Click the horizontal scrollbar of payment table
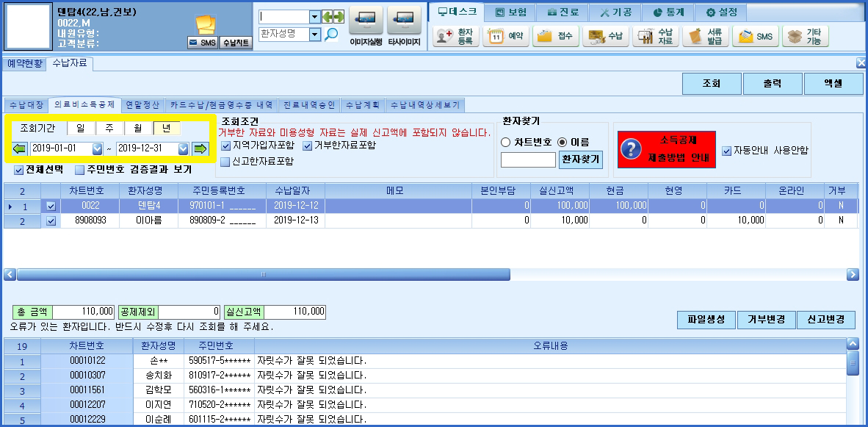The height and width of the screenshot is (427, 868). [x=432, y=274]
